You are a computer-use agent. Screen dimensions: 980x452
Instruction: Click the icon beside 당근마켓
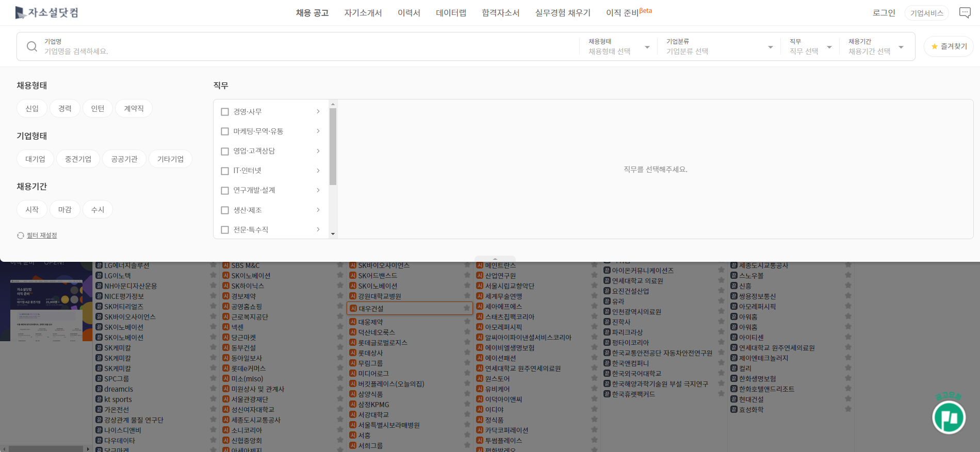[x=226, y=338]
